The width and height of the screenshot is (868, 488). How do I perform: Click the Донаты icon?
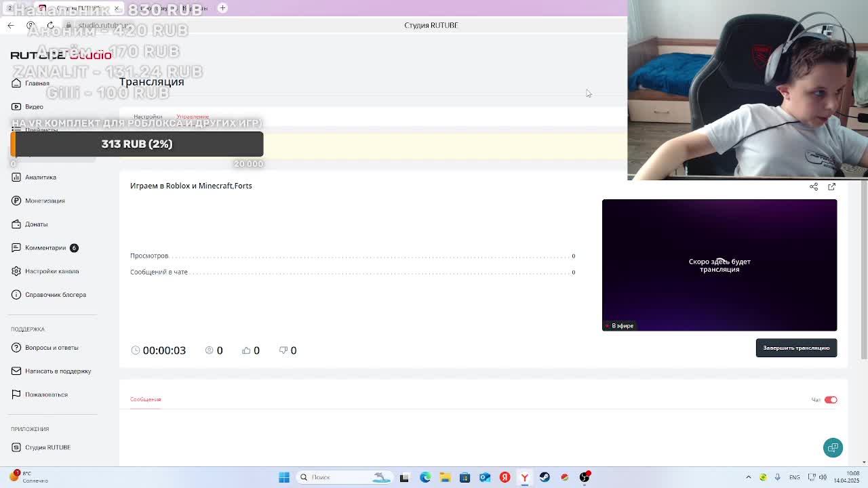pos(16,224)
